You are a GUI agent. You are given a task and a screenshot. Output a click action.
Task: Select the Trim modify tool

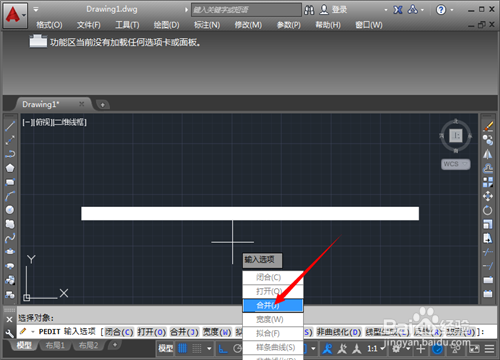(x=488, y=252)
